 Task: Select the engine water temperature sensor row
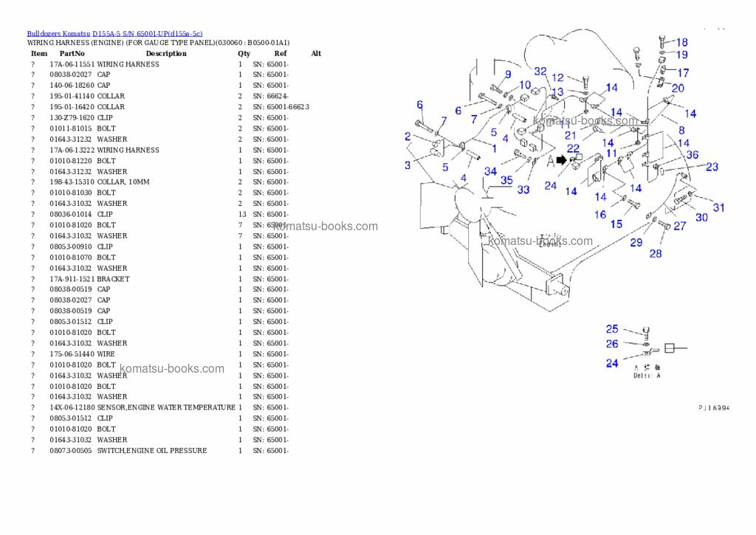pos(166,407)
